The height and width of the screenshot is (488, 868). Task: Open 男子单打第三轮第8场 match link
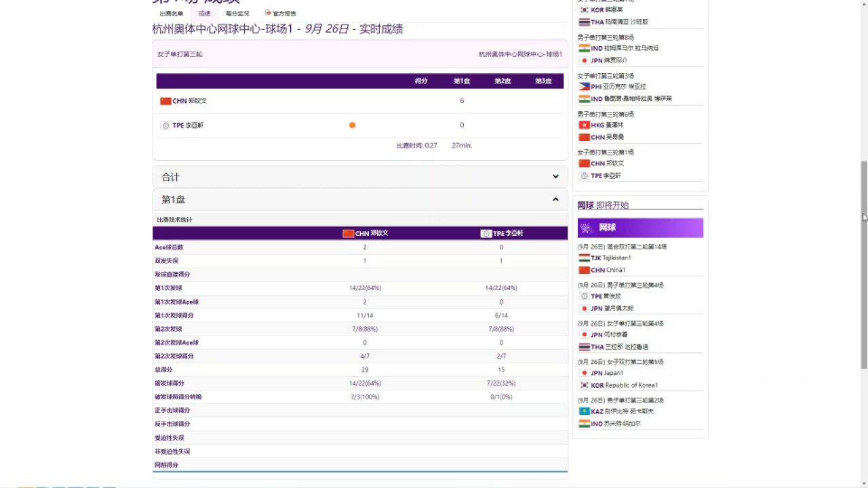pyautogui.click(x=606, y=37)
